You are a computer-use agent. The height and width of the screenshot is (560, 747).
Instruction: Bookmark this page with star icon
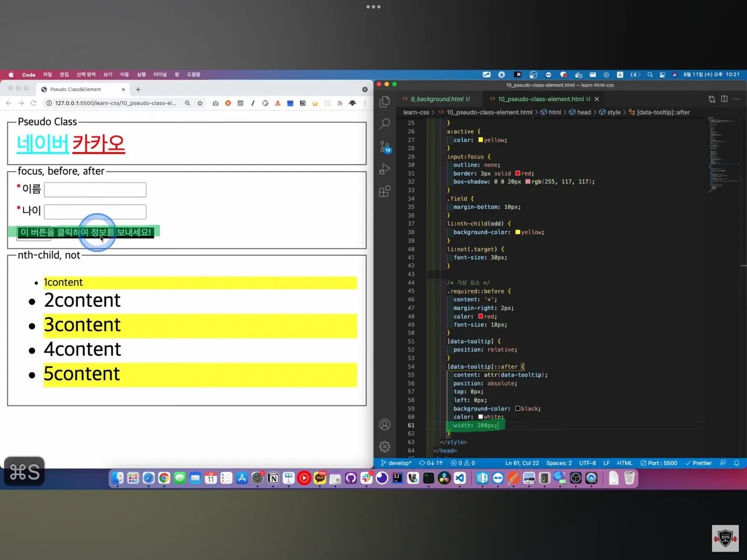(x=200, y=103)
